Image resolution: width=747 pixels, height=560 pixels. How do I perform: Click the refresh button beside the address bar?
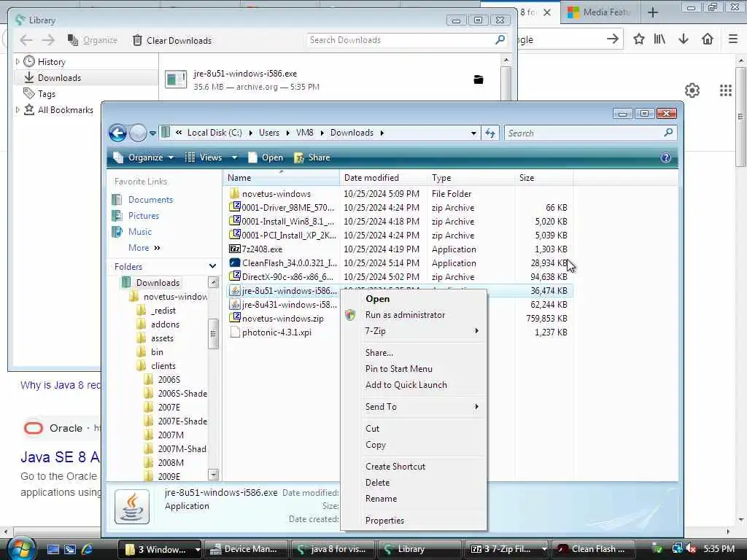point(489,133)
